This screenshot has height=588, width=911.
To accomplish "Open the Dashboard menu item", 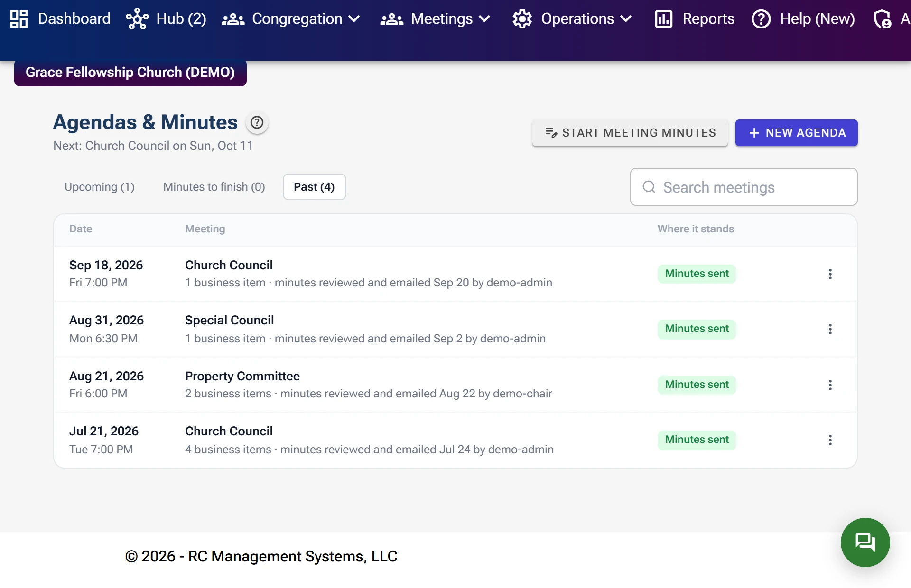I will [x=60, y=19].
